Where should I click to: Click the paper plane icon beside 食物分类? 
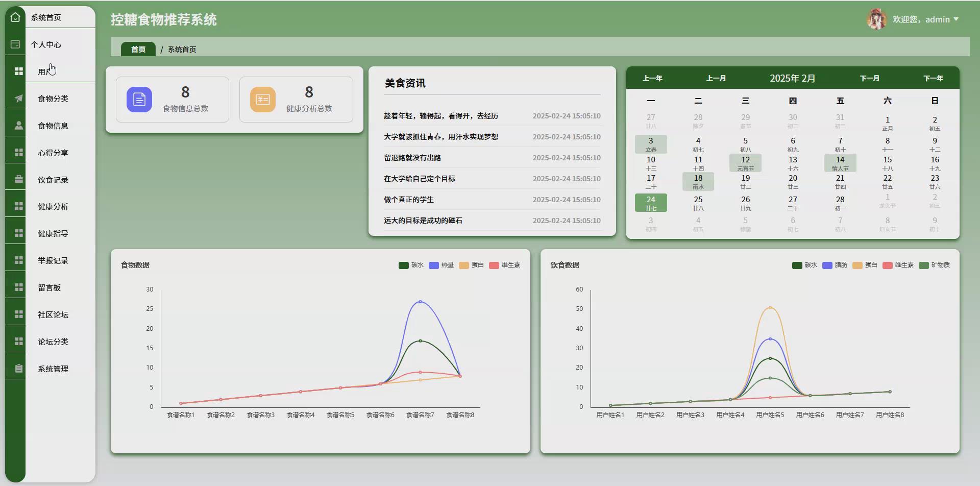coord(19,99)
